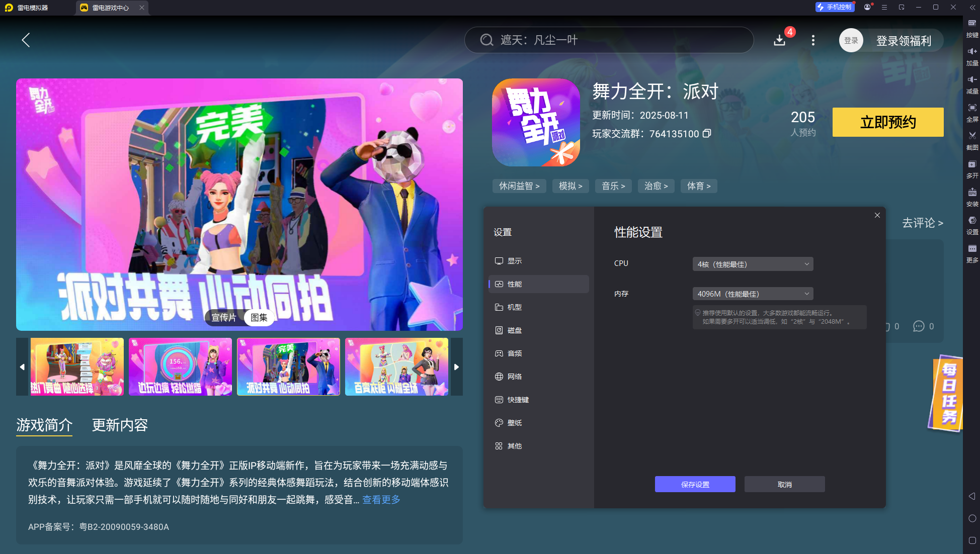Switch media view to 宣传片
980x554 pixels.
[x=224, y=318]
